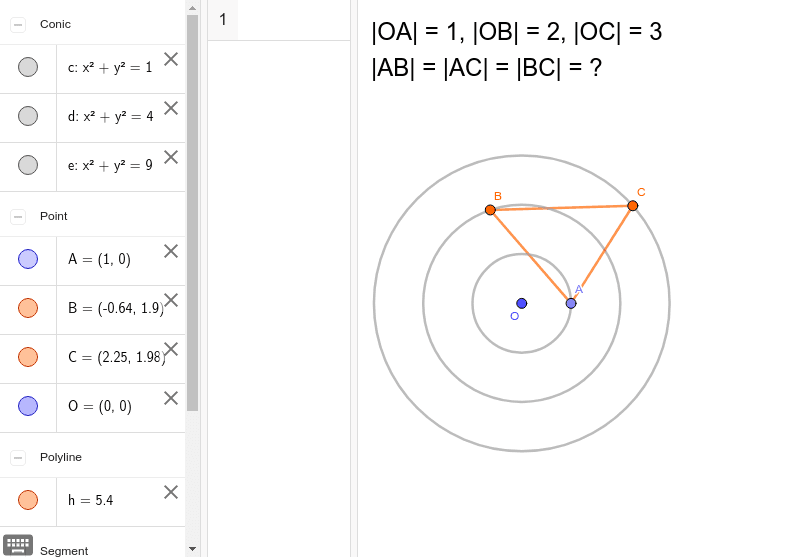Screen dimensions: 804x559
Task: Click the |OA| = 1 text line
Action: click(x=517, y=31)
